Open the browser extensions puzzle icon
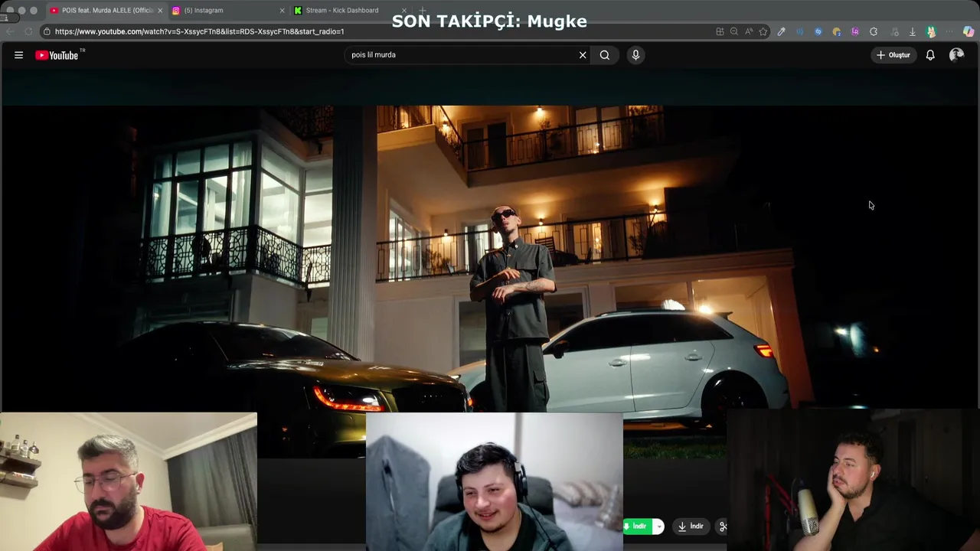This screenshot has height=551, width=980. click(874, 31)
